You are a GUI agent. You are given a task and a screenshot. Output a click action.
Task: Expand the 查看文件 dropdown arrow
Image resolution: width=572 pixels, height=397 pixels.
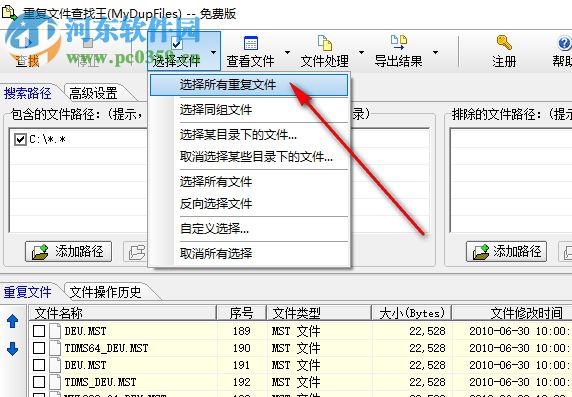[287, 52]
